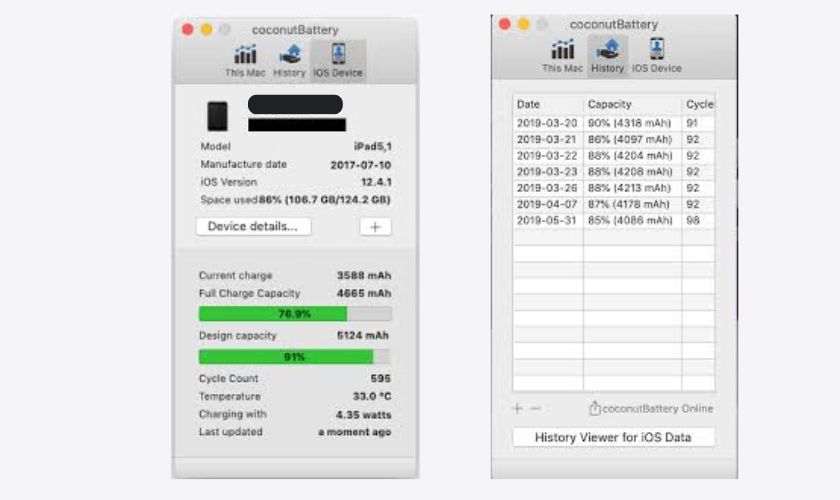Click capacity cell 85% (4086 mAh)
840x500 pixels.
tap(629, 220)
